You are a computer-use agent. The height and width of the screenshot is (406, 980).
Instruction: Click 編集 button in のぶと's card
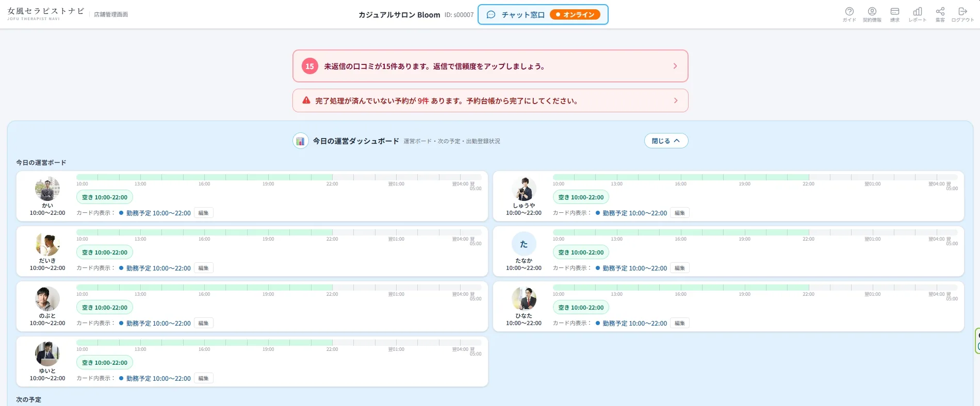tap(204, 323)
